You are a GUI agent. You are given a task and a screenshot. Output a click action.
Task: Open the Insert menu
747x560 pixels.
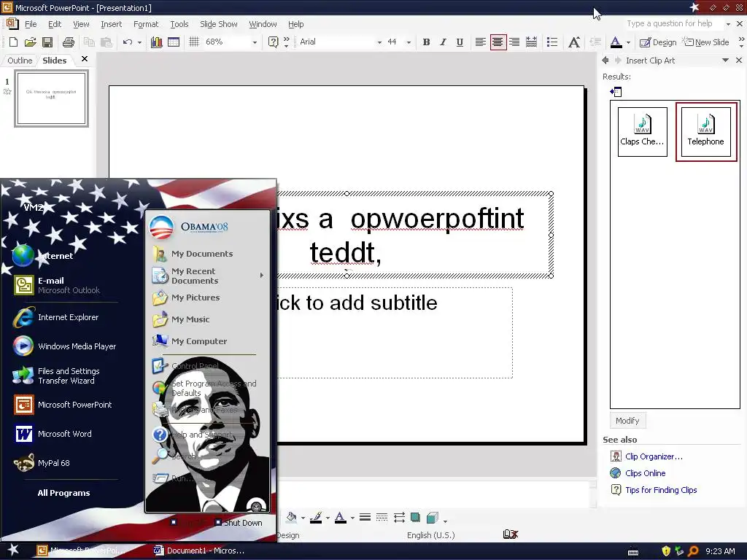111,24
